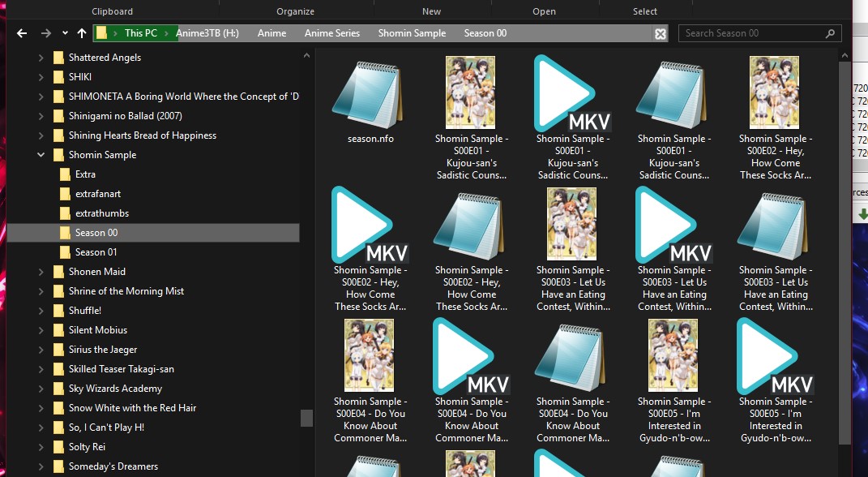Select S00E03 poster image thumbnail

coord(572,224)
